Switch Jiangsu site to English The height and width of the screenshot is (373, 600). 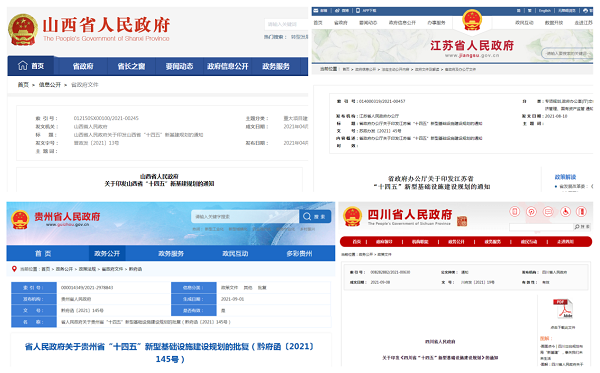point(545,11)
